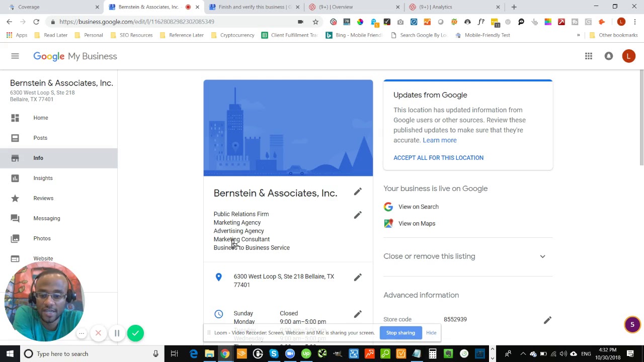This screenshot has height=362, width=644.
Task: Open Microsoft Edge from taskbar
Action: coord(193,354)
